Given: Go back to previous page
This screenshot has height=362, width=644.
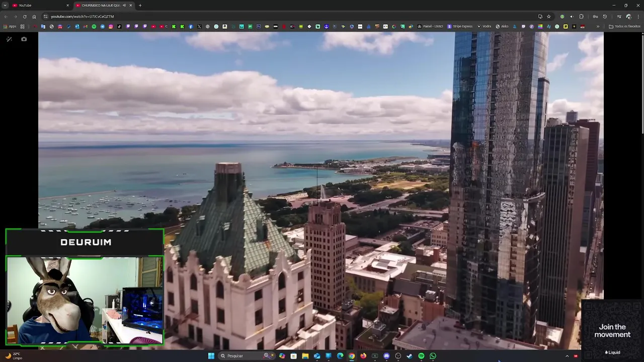Looking at the screenshot, I should pos(6,17).
